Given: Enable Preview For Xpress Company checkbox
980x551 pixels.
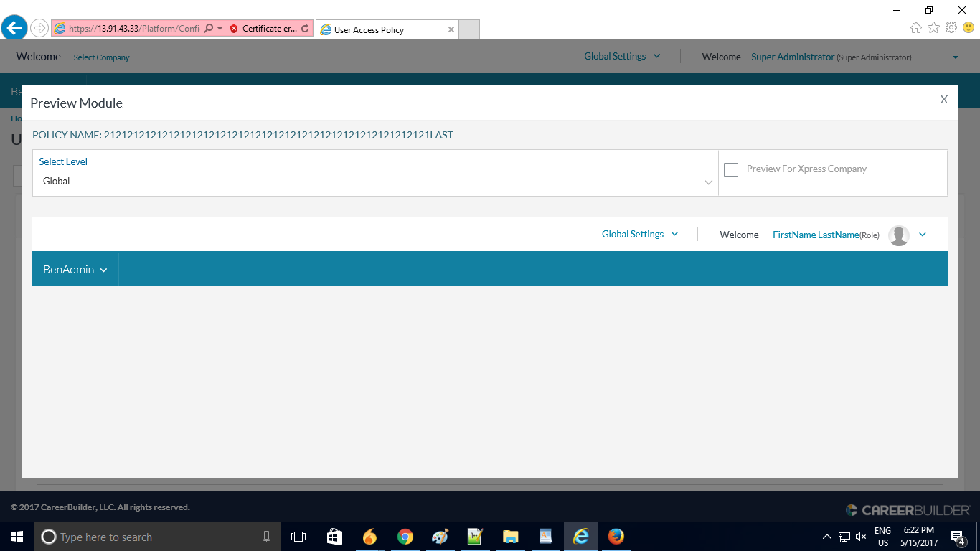Looking at the screenshot, I should coord(731,170).
